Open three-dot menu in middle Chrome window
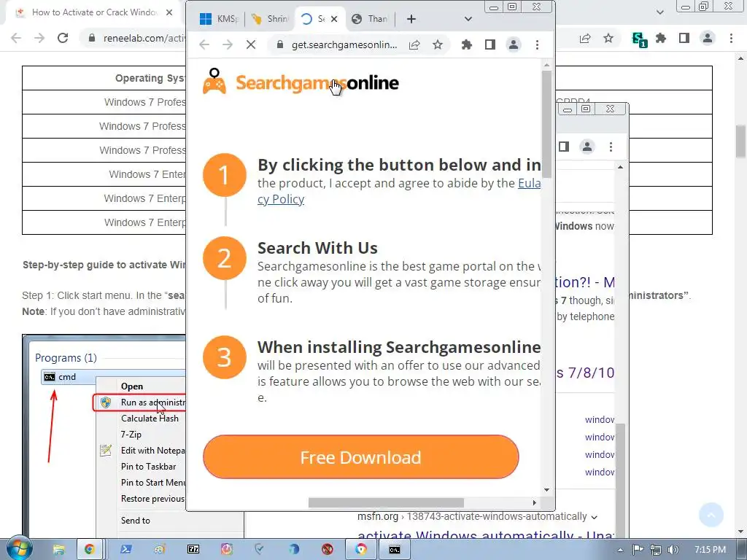The height and width of the screenshot is (560, 747). 611,147
